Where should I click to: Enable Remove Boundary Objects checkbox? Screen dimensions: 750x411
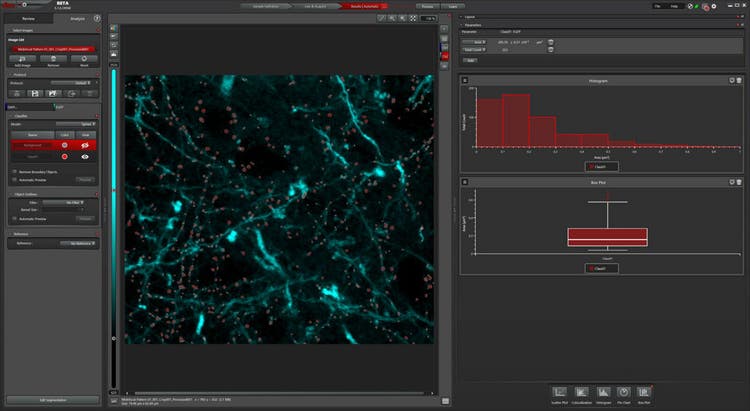pyautogui.click(x=14, y=171)
